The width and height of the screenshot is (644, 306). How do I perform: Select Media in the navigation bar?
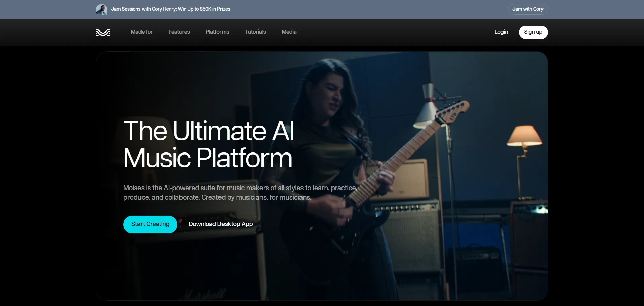(289, 32)
